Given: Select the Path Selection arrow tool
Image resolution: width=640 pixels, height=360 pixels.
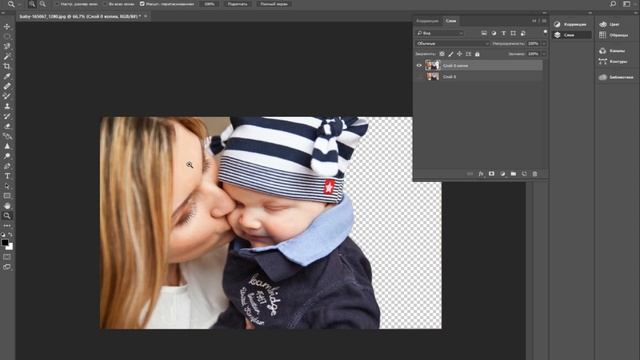Looking at the screenshot, I should (7, 186).
